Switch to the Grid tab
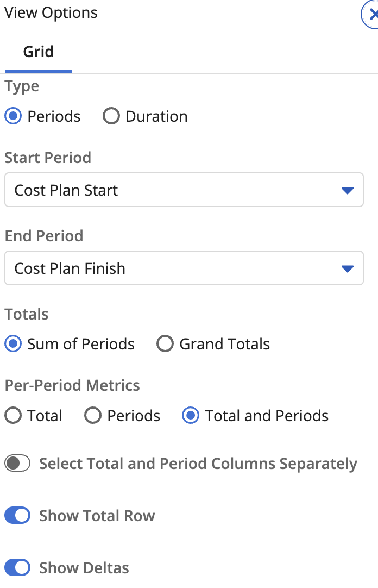This screenshot has width=378, height=588. click(38, 52)
